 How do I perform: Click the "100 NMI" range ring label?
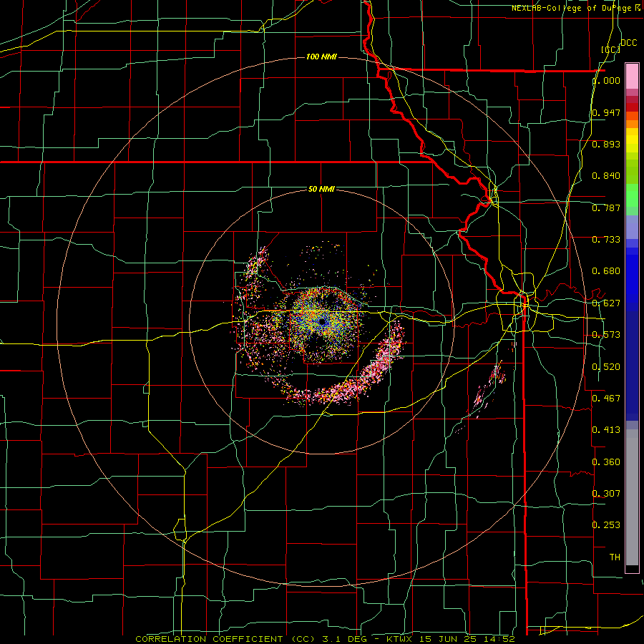(x=321, y=57)
